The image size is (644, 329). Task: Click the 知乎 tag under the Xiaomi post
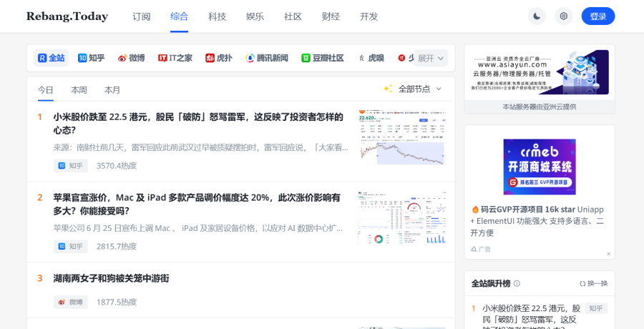(71, 165)
